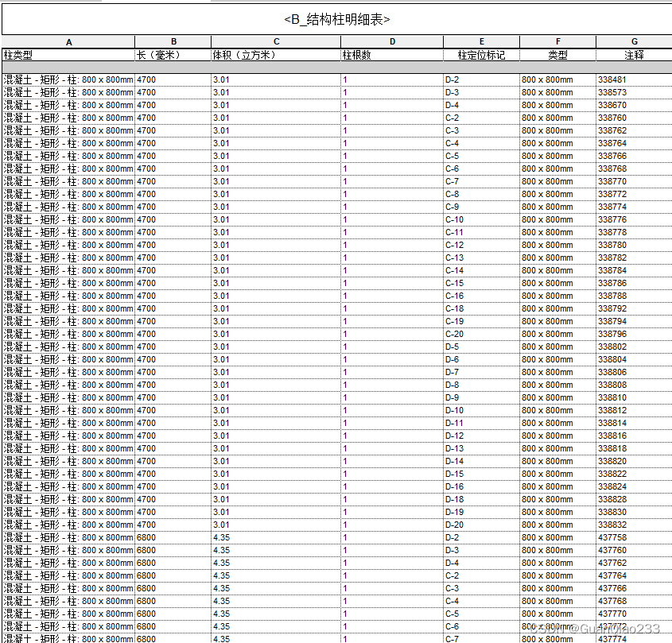Click location mark cell C-19
The image size is (672, 643).
[482, 321]
